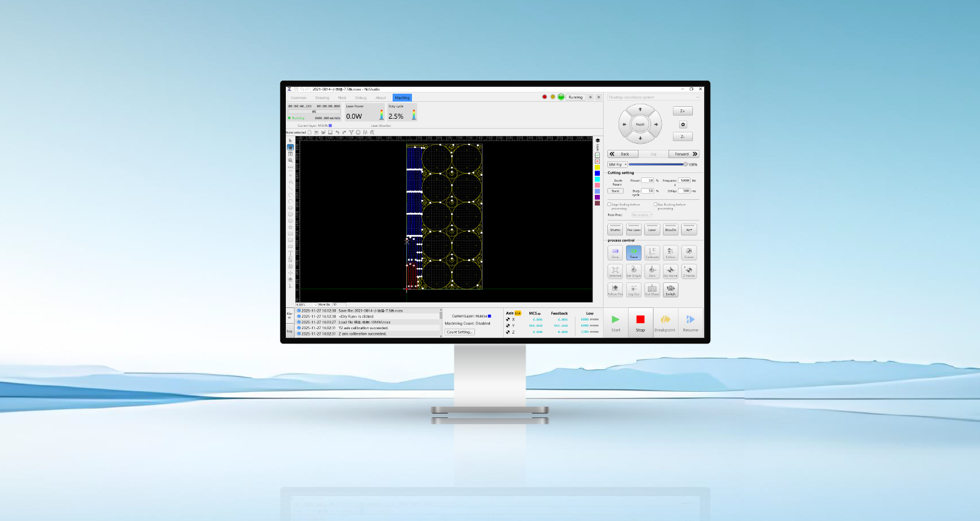Open the SIM Frp dropdown
The height and width of the screenshot is (521, 980).
[x=617, y=164]
